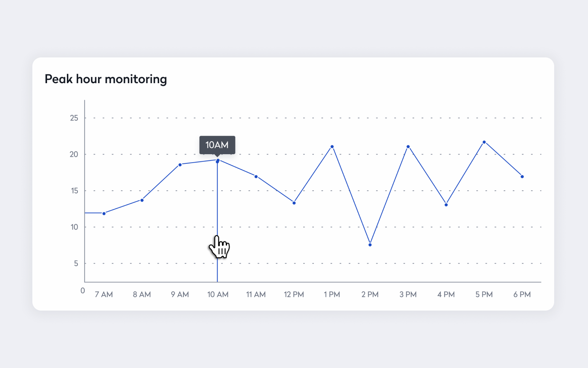Select the 11 AM data point
588x368 pixels.
click(256, 177)
